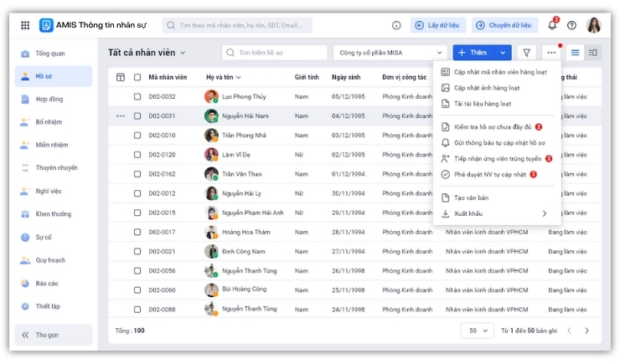620x364 pixels.
Task: Click the Lấy dữ liệu button
Action: point(437,25)
